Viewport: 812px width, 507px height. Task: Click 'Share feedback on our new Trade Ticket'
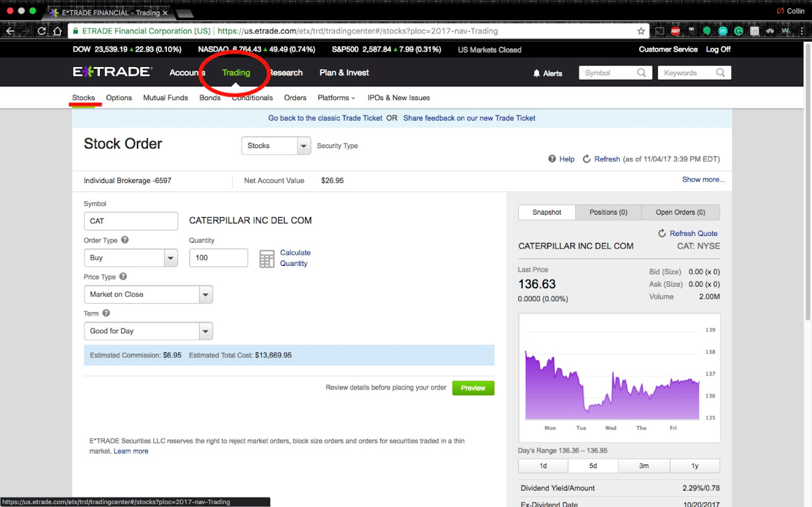[469, 118]
